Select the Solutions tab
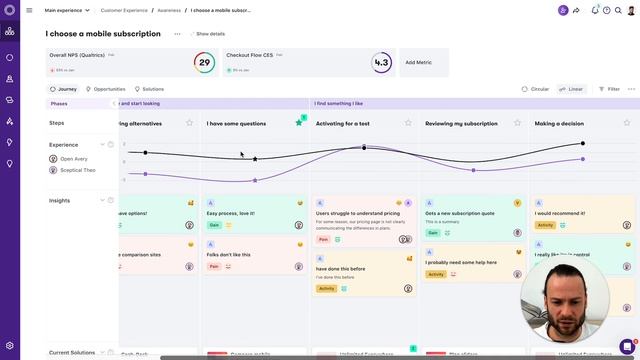This screenshot has height=360, width=640. (149, 89)
